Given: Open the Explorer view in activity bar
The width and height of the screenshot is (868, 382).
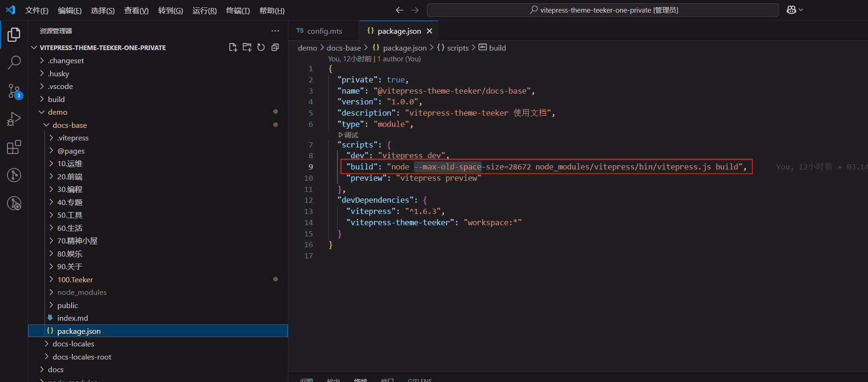Looking at the screenshot, I should 14,34.
